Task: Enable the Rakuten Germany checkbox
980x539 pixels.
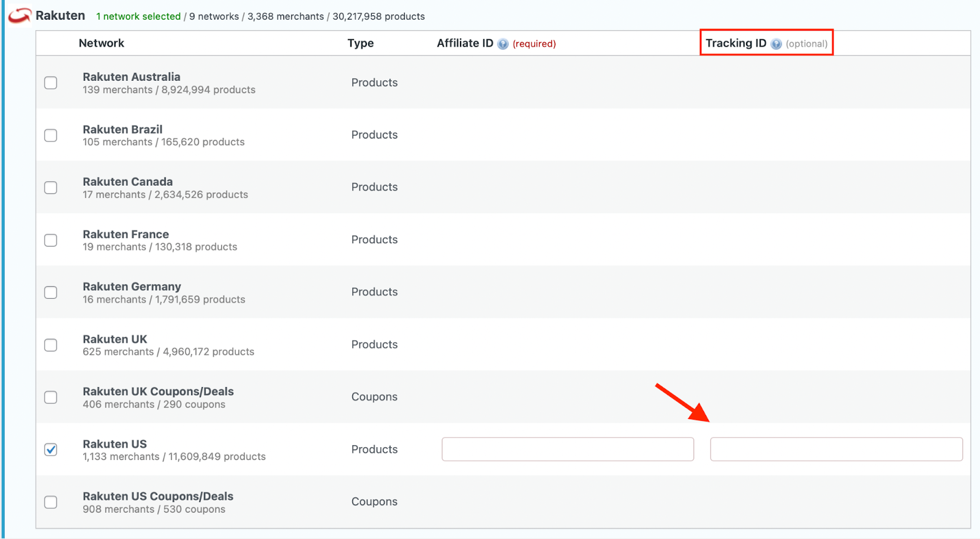Action: pos(51,292)
